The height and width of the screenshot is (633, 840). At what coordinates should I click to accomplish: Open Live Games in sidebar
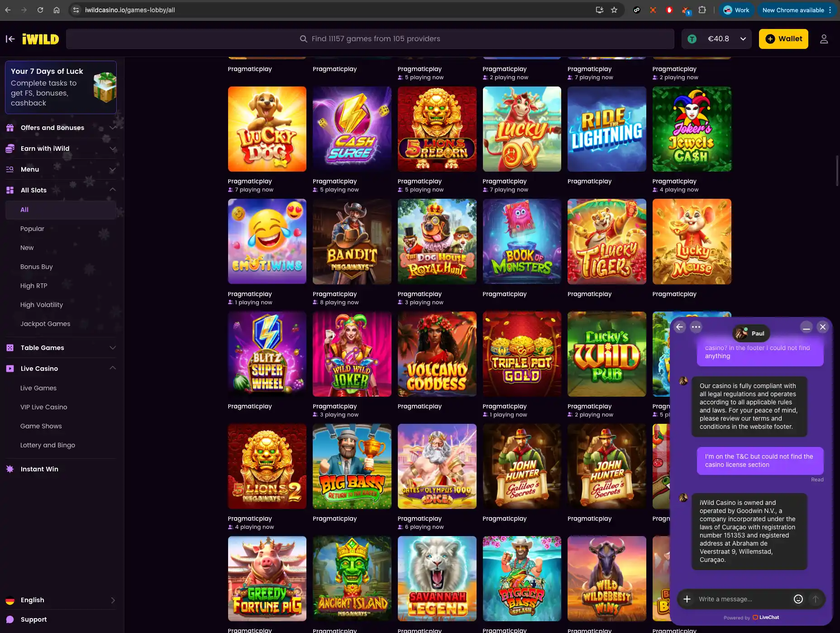pos(38,388)
